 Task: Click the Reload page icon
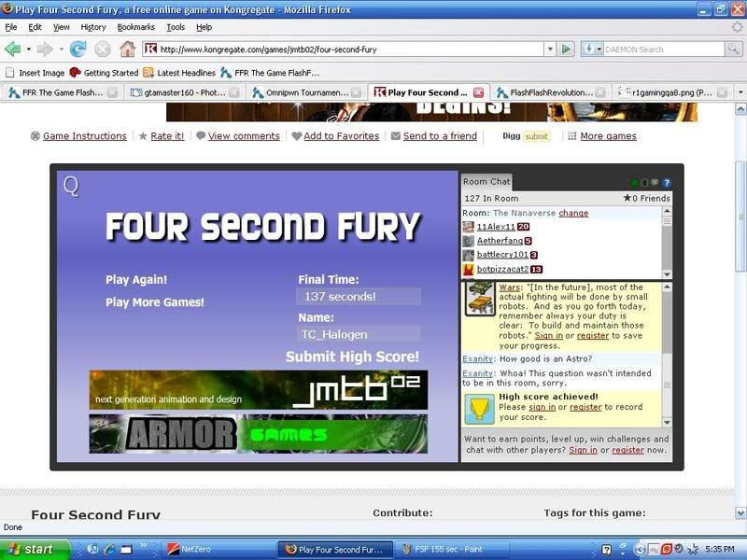[x=76, y=49]
